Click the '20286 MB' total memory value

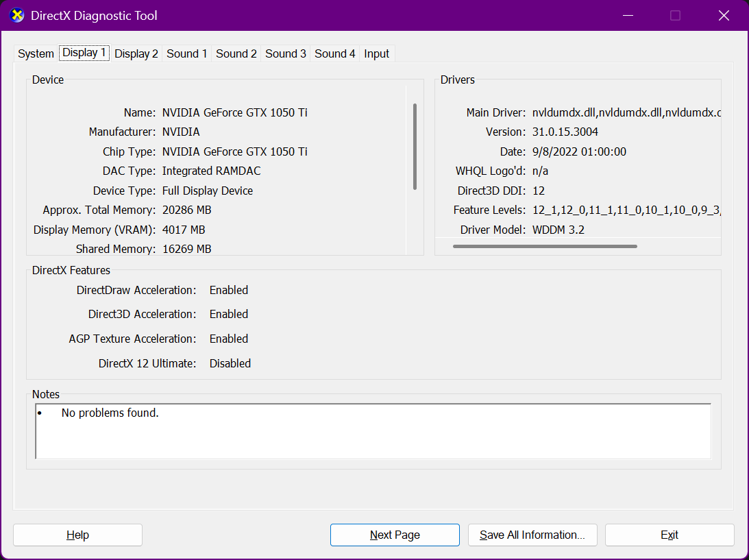[187, 210]
